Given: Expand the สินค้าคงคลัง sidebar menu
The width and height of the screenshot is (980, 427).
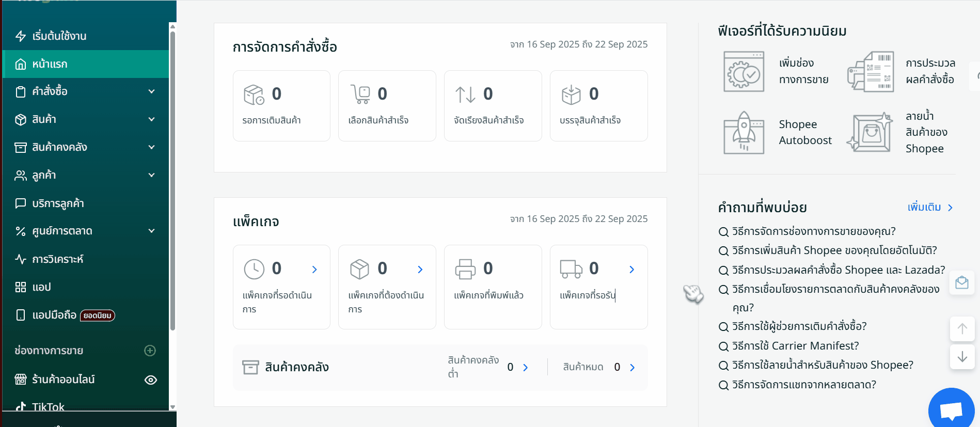Looking at the screenshot, I should tap(151, 147).
